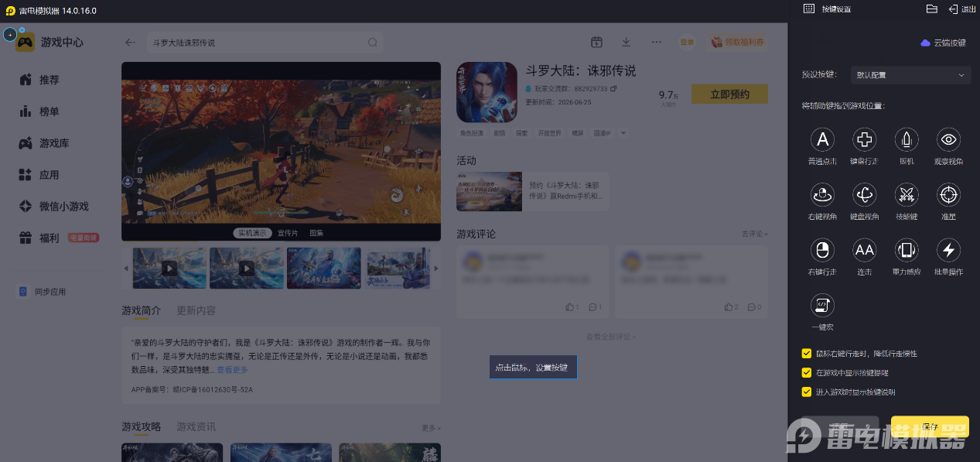The image size is (980, 462).
Task: Click the 点击鼠标,设置按键 tooltip box
Action: [x=533, y=368]
